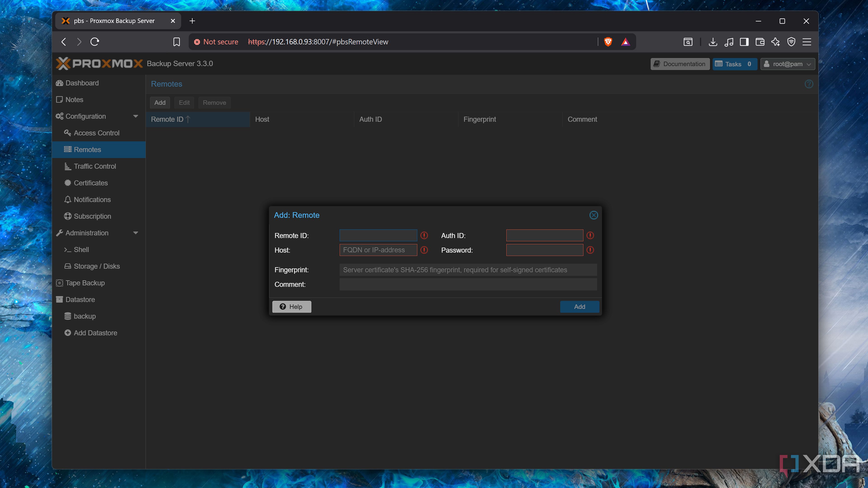
Task: Open a new browser tab
Action: [192, 21]
